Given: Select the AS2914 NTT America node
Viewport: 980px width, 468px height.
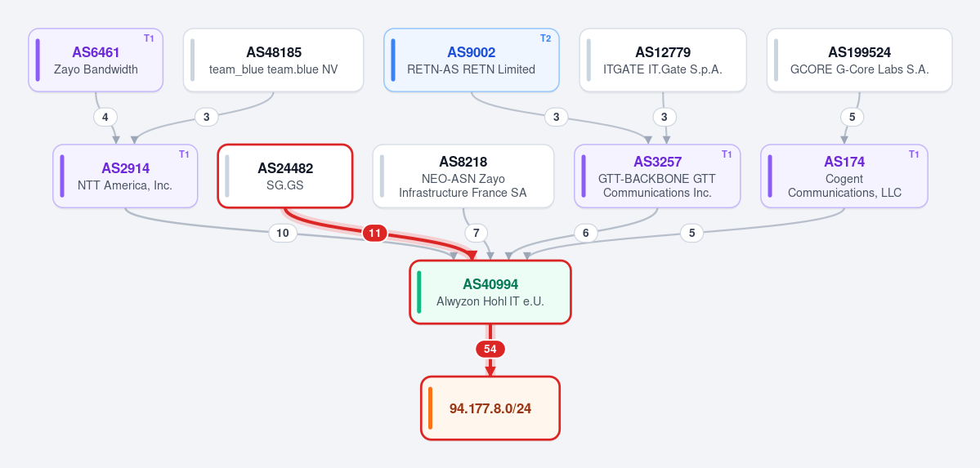Looking at the screenshot, I should (x=125, y=176).
